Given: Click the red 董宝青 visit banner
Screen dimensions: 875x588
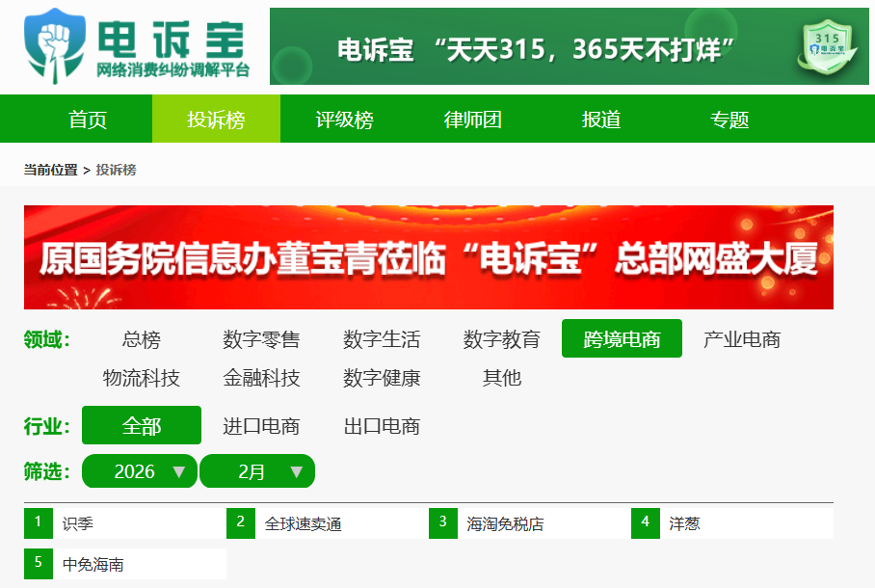Looking at the screenshot, I should coord(428,257).
